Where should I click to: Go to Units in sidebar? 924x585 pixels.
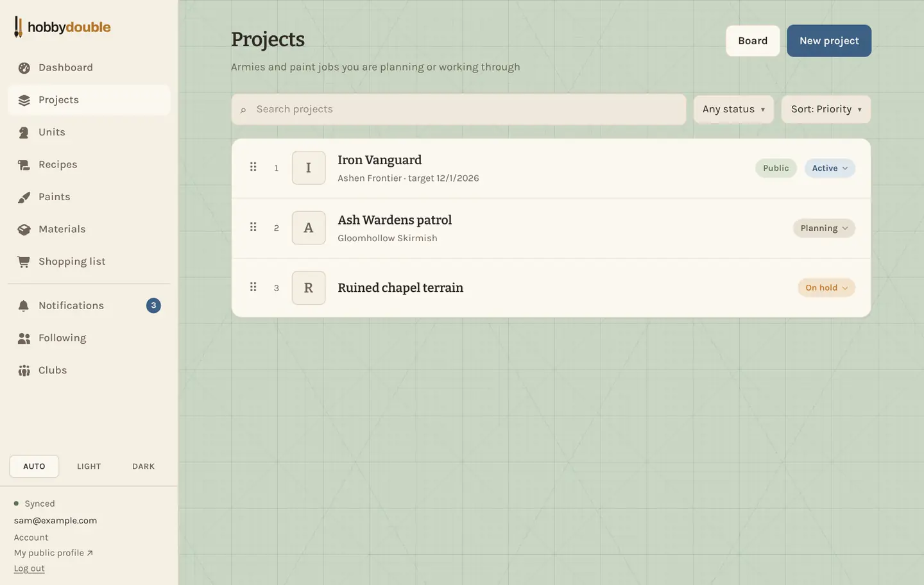click(89, 132)
